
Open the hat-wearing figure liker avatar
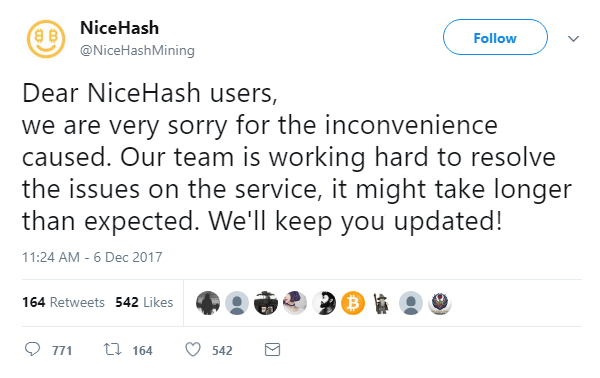coord(266,303)
